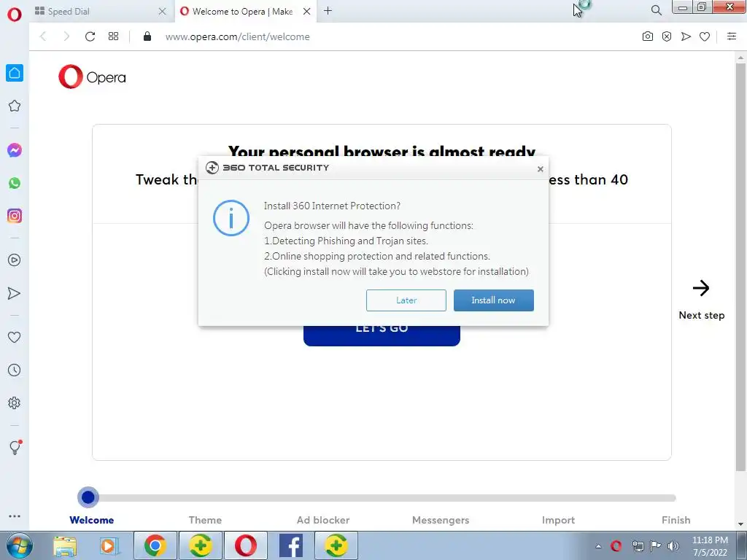Screen dimensions: 747x560
Task: Click Later in the 360 dialog
Action: [x=406, y=300]
